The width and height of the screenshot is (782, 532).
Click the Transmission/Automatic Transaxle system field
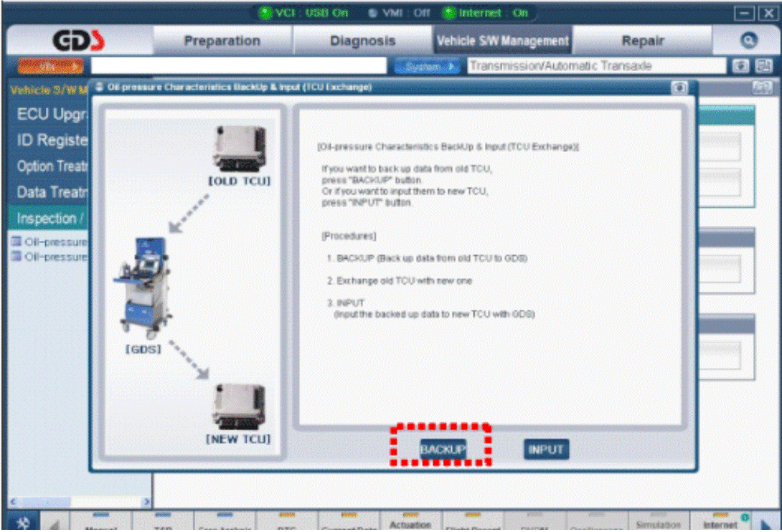(596, 66)
